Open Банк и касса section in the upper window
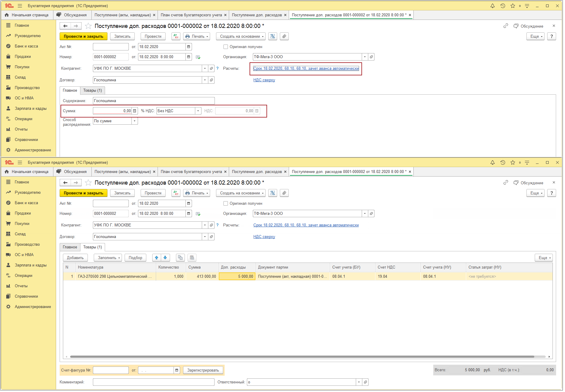The height and width of the screenshot is (392, 565). pos(26,46)
